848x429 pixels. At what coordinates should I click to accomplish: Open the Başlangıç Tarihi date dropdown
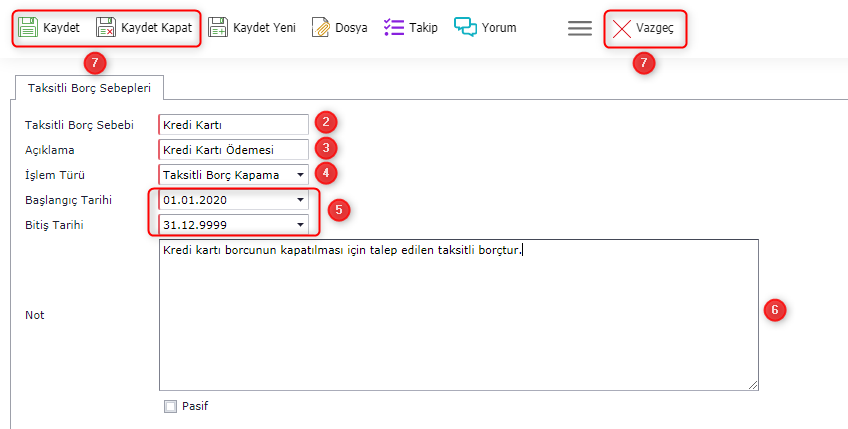coord(300,200)
